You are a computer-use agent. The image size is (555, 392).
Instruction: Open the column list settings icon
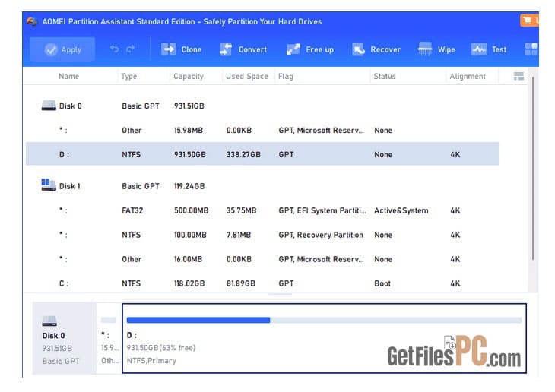click(519, 76)
